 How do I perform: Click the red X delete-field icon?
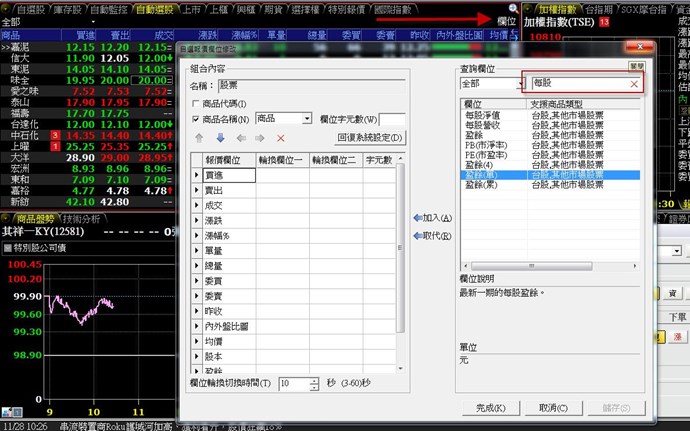point(280,138)
